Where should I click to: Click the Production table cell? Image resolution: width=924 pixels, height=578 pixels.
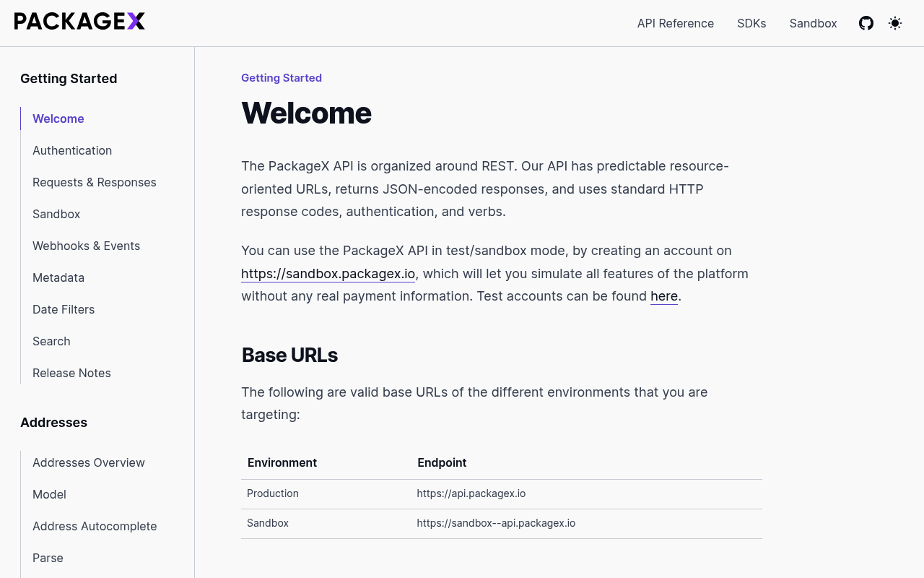[x=273, y=493]
